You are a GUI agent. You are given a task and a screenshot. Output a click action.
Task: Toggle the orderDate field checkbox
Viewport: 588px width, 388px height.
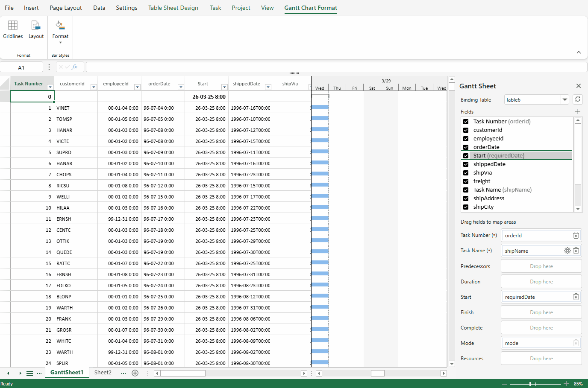[x=466, y=147]
